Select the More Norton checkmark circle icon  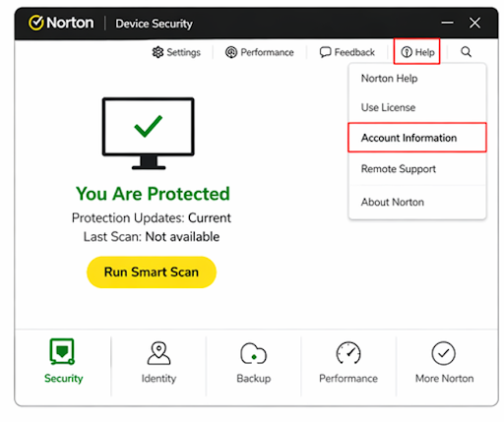pos(443,353)
